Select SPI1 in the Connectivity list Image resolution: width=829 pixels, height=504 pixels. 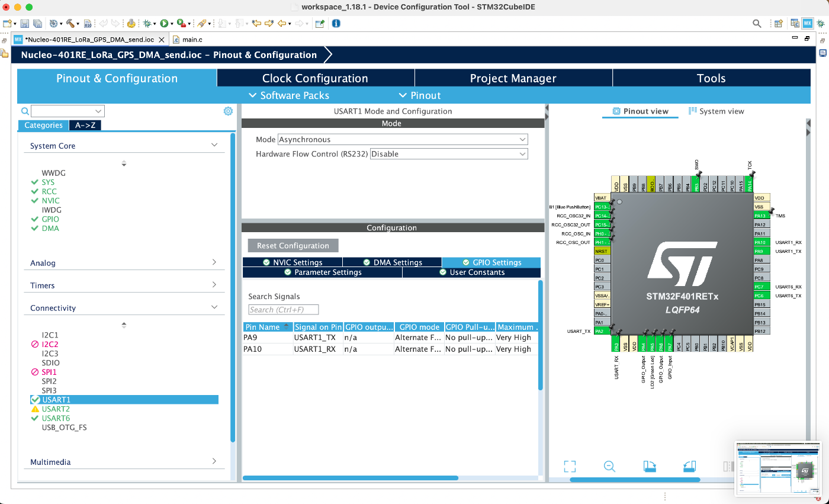(x=50, y=372)
